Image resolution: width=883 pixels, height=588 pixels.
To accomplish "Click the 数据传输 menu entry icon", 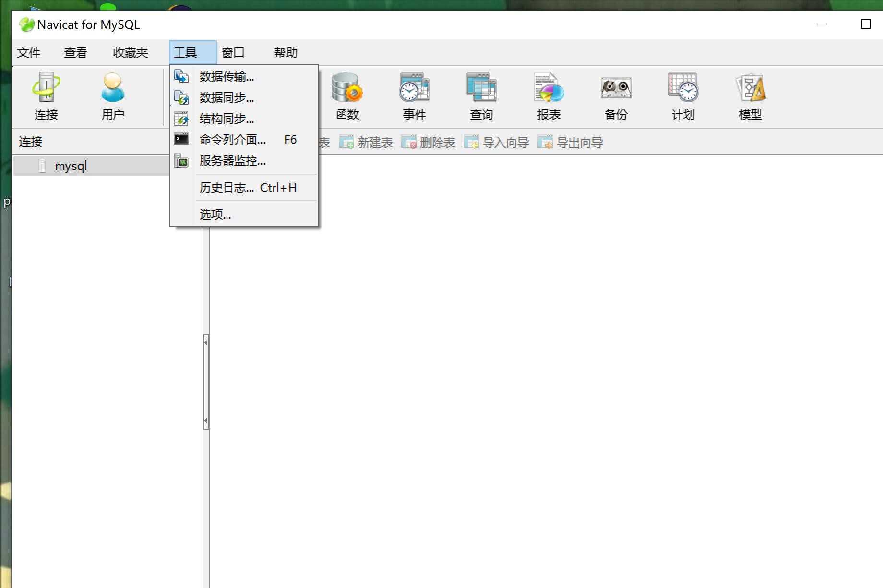I will click(181, 76).
